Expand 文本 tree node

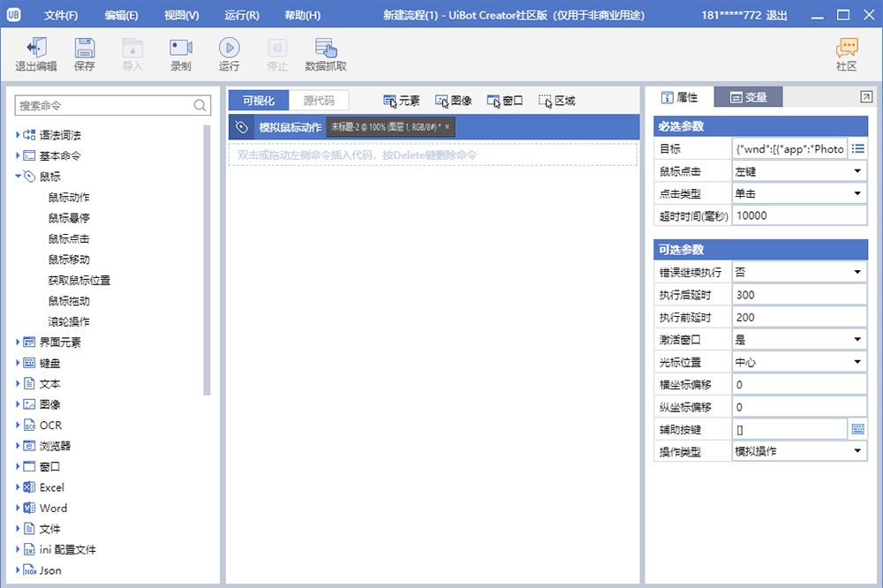(18, 383)
